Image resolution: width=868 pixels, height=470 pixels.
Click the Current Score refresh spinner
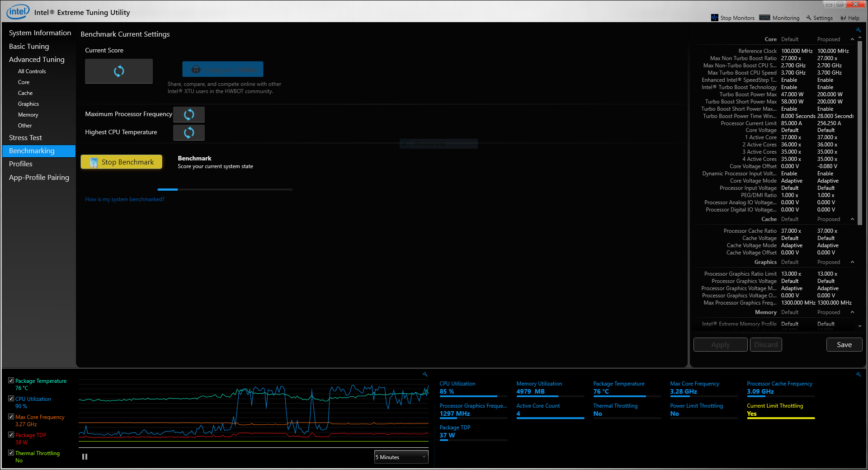click(x=119, y=71)
